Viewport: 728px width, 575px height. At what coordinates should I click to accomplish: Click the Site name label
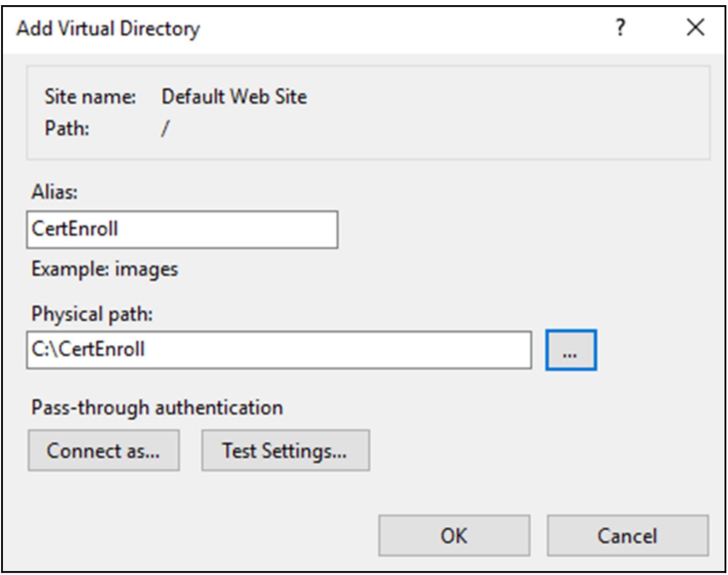[91, 97]
